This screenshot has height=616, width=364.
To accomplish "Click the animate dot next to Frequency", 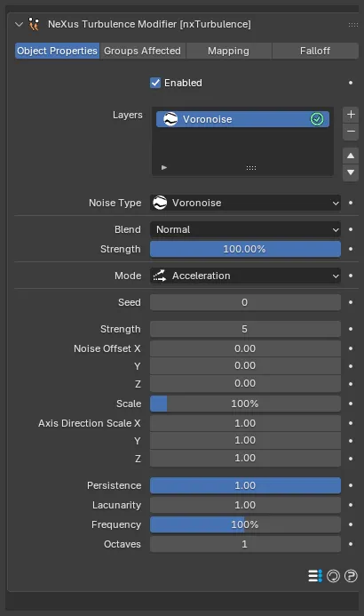I will tap(351, 524).
